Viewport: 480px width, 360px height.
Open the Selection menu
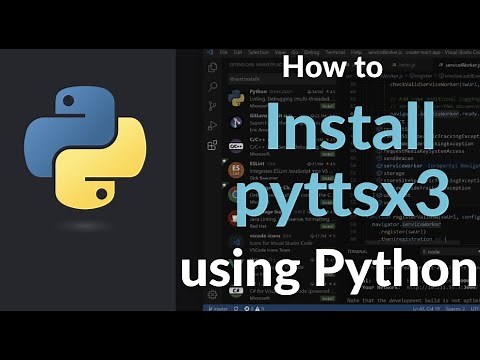coord(258,52)
